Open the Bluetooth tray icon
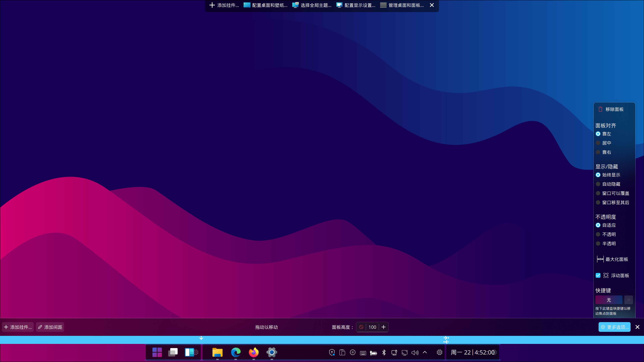The height and width of the screenshot is (362, 644). [384, 352]
